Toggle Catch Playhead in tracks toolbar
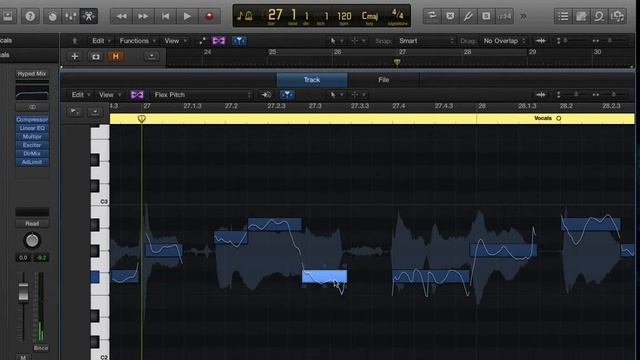Screen dimensions: 640x360 pos(239,41)
